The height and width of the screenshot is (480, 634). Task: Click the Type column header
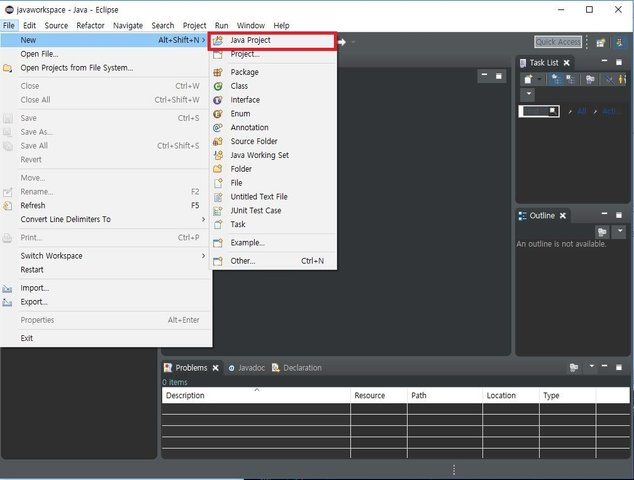568,395
